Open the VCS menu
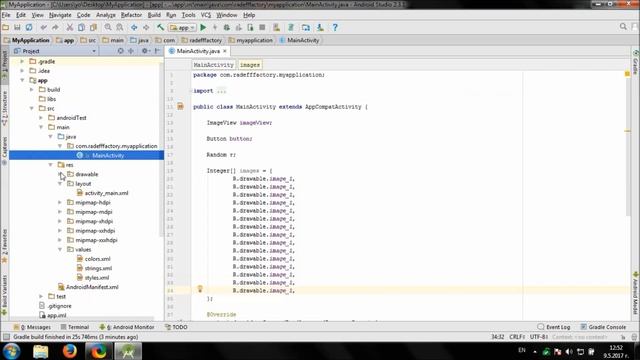The width and height of the screenshot is (640, 360). [206, 15]
